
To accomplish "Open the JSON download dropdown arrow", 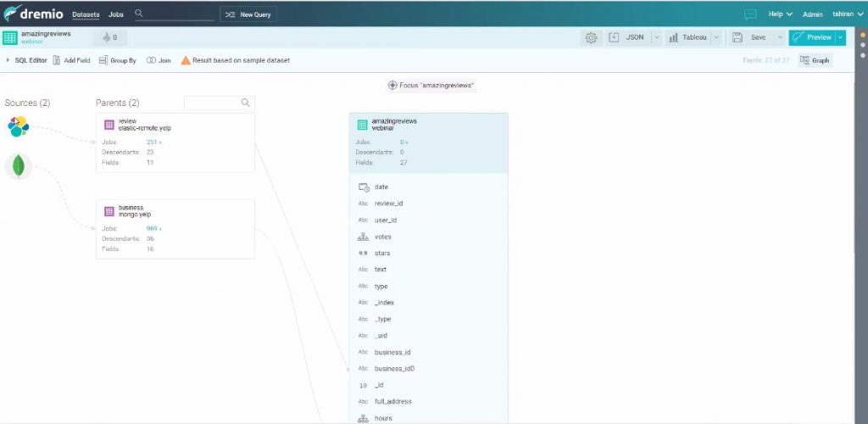I will pyautogui.click(x=655, y=37).
